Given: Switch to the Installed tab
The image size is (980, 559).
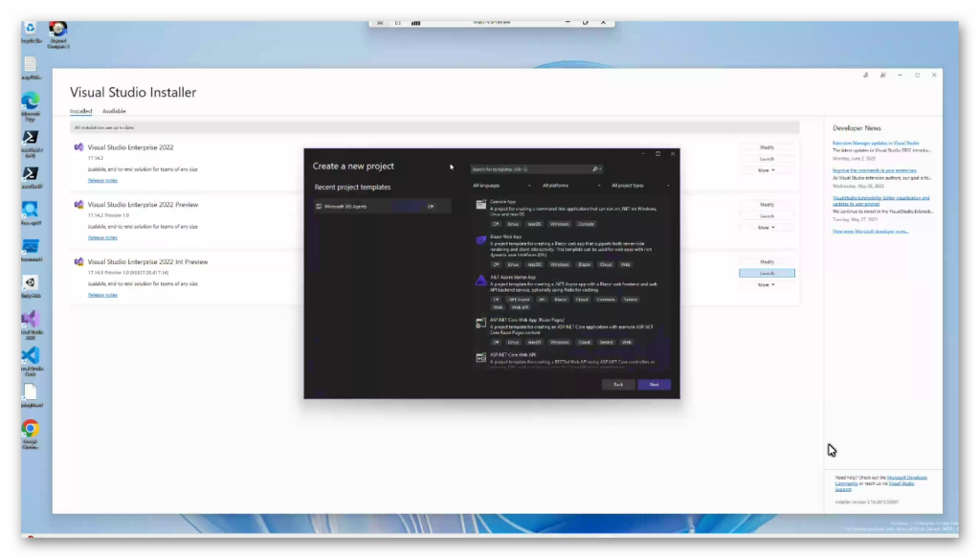Looking at the screenshot, I should tap(80, 111).
